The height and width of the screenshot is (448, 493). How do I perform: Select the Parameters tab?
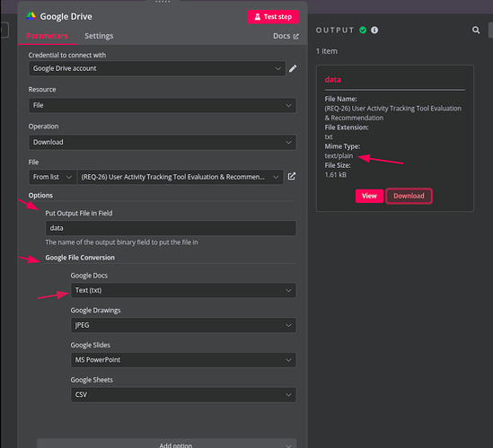pos(48,36)
